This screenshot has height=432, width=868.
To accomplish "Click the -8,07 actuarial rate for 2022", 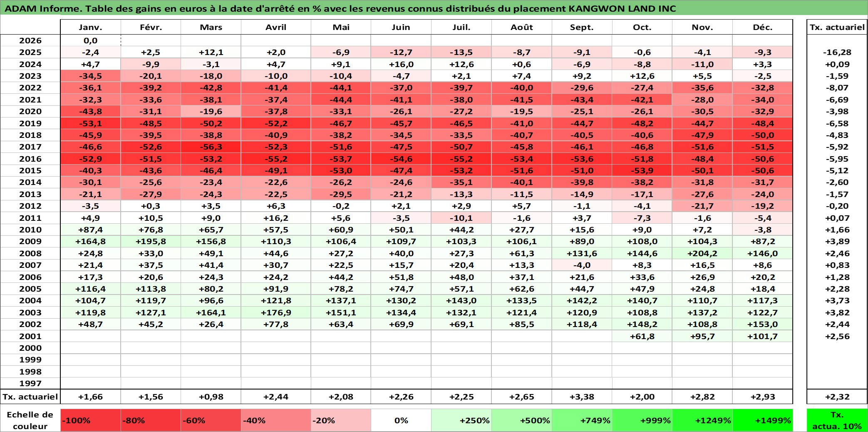I will coord(837,87).
